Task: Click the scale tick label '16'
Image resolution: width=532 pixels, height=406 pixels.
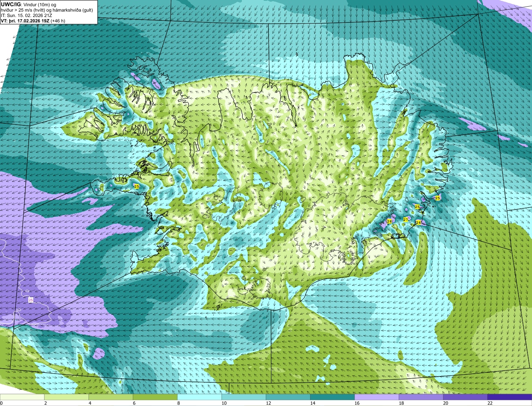Action: coord(357,403)
